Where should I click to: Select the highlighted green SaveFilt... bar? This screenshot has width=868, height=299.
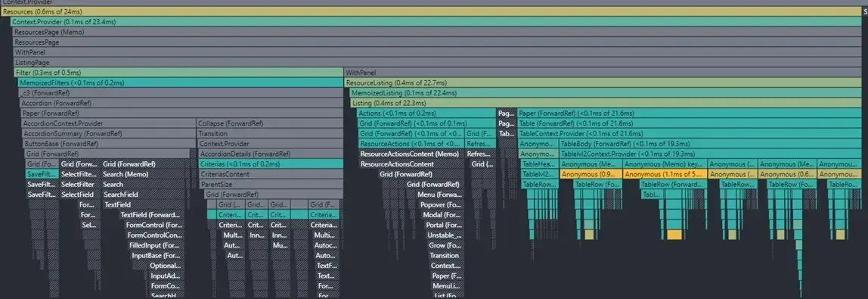point(42,174)
